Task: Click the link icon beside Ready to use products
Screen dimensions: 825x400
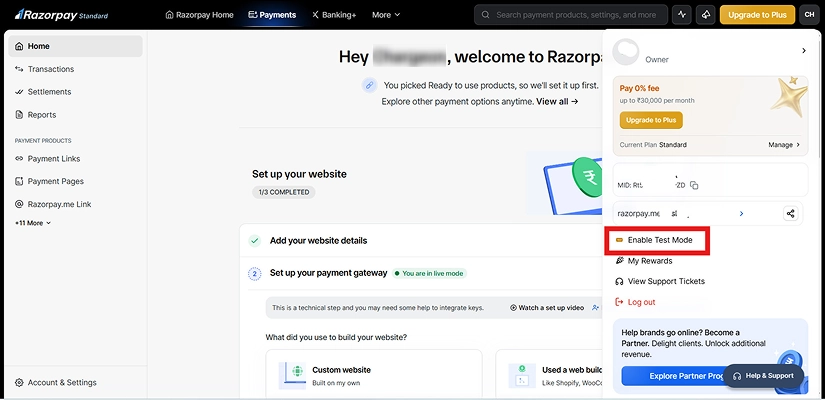Action: (x=369, y=85)
